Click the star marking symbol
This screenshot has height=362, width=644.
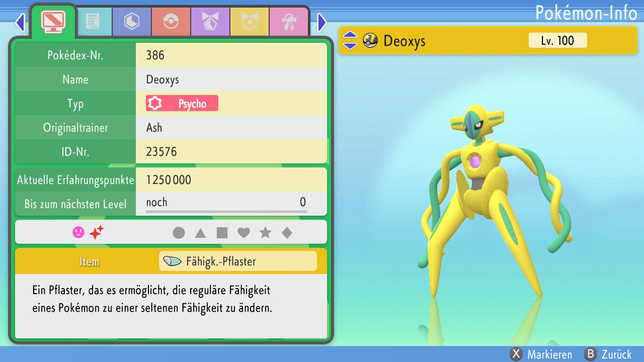(x=265, y=233)
